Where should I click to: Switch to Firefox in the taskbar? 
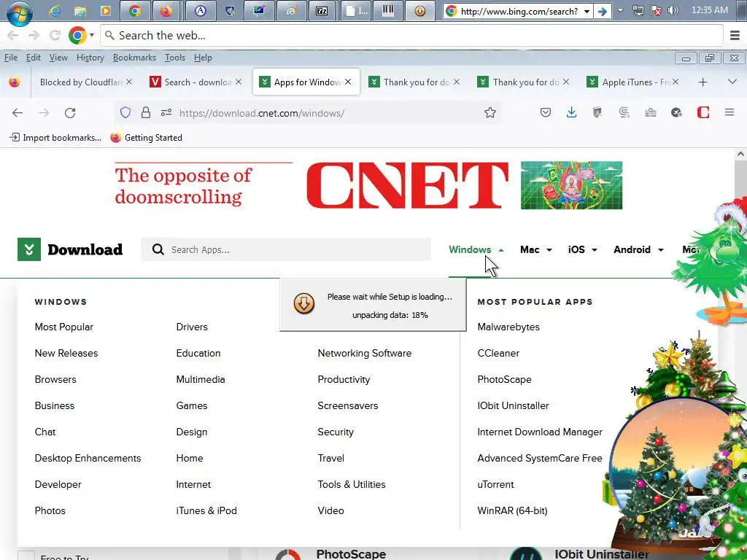pos(166,11)
